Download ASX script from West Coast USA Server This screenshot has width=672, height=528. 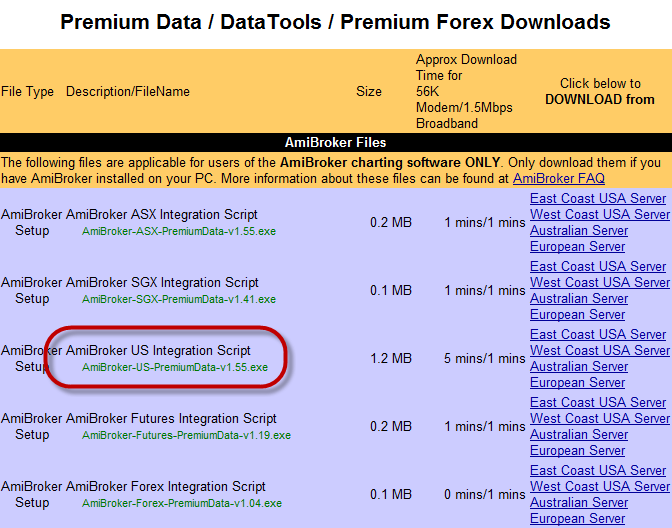pos(600,214)
